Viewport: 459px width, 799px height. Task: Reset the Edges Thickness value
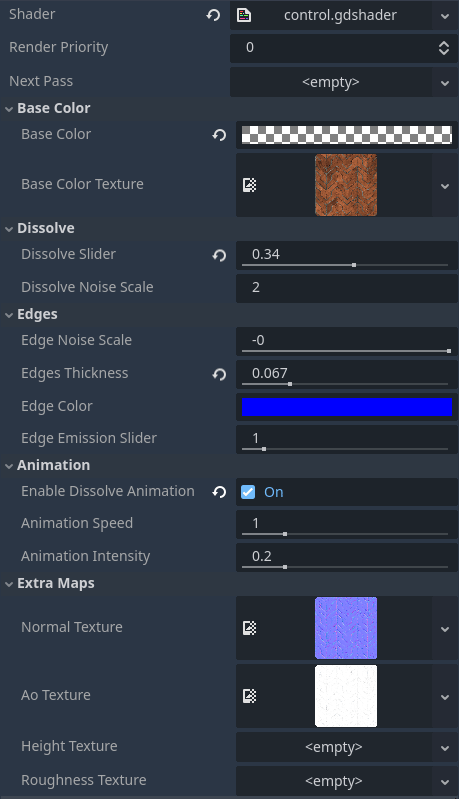coord(220,374)
